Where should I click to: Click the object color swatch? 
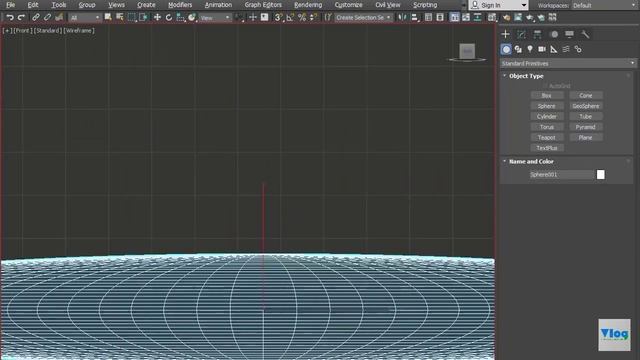coord(600,175)
